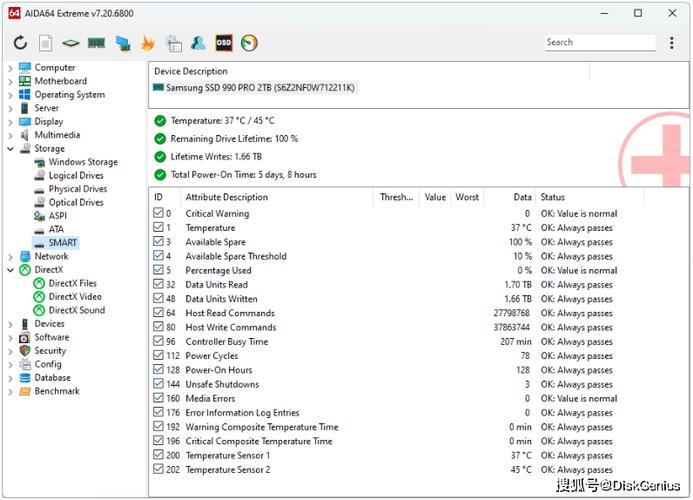The height and width of the screenshot is (500, 693).
Task: Click the monitor diagnostics toolbar icon
Action: (x=122, y=43)
